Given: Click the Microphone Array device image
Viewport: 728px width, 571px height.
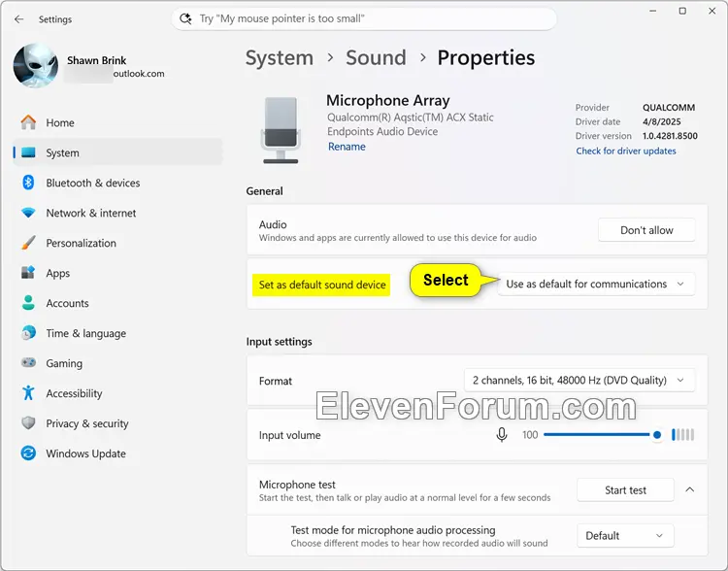Looking at the screenshot, I should [281, 130].
